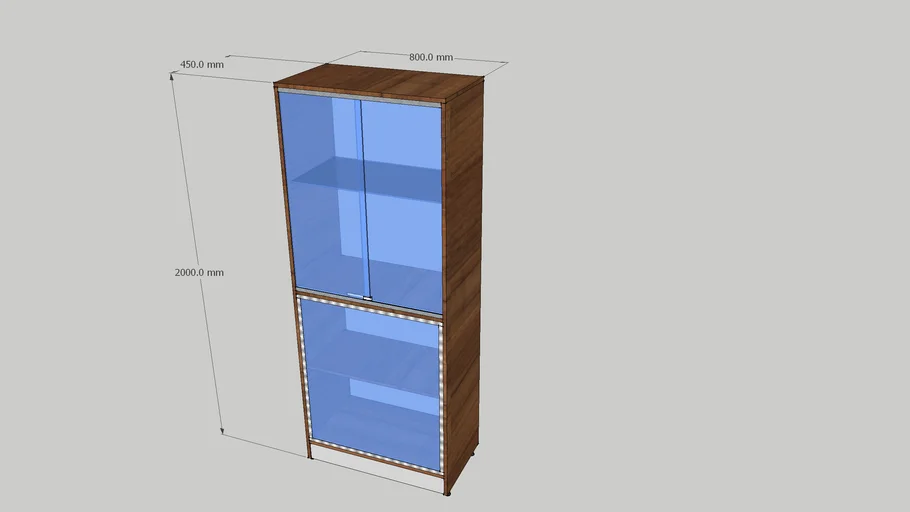910x512 pixels.
Task: Select the 450.0 mm depth dimension label
Action: (x=201, y=64)
